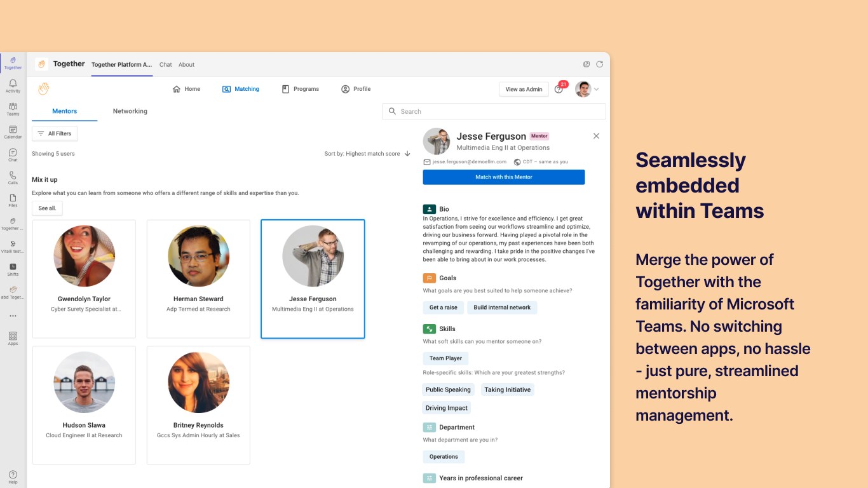868x488 pixels.
Task: Click the pop-out app icon
Action: point(587,64)
